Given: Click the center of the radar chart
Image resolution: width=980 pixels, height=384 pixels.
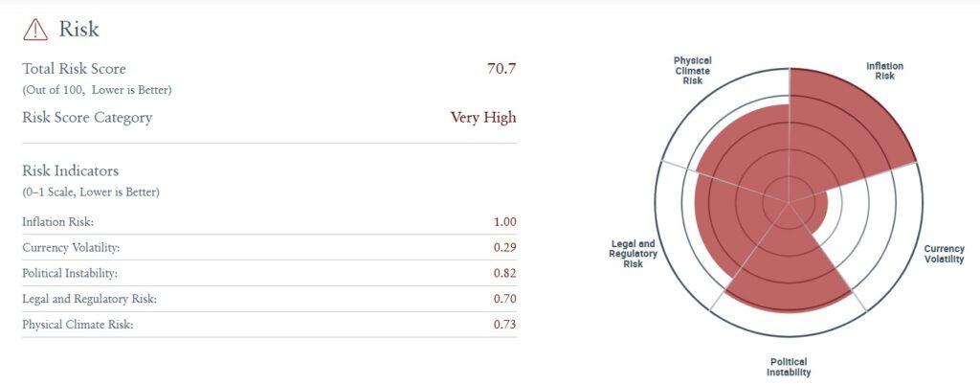Looking at the screenshot, I should 789,202.
